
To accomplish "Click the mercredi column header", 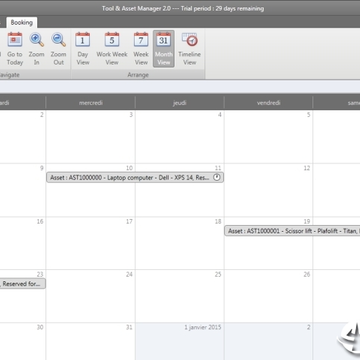I will coord(91,103).
